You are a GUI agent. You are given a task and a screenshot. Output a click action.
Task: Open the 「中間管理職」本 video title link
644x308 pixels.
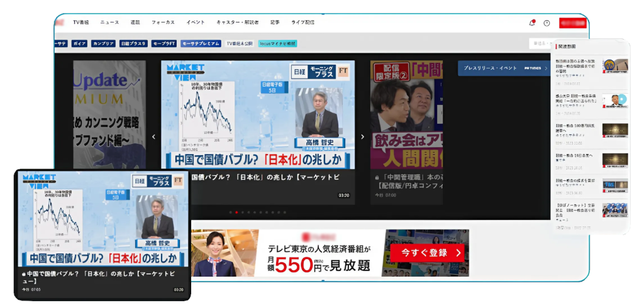click(408, 181)
